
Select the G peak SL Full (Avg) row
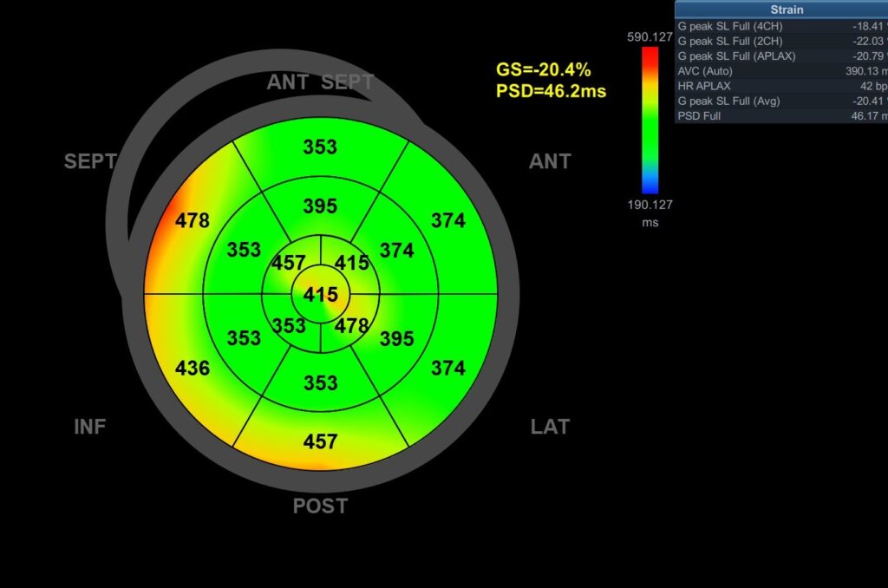pyautogui.click(x=781, y=101)
